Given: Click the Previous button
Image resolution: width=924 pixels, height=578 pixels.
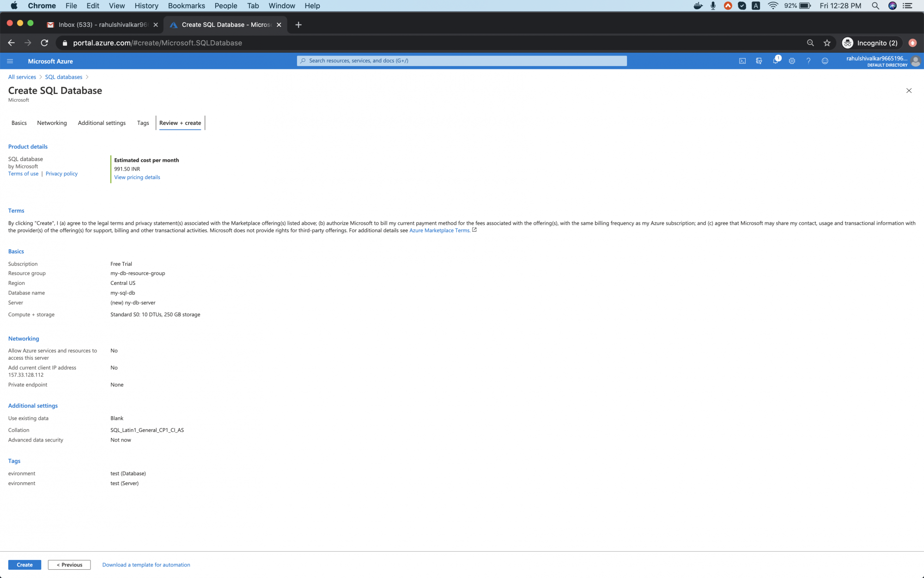Looking at the screenshot, I should [x=69, y=565].
